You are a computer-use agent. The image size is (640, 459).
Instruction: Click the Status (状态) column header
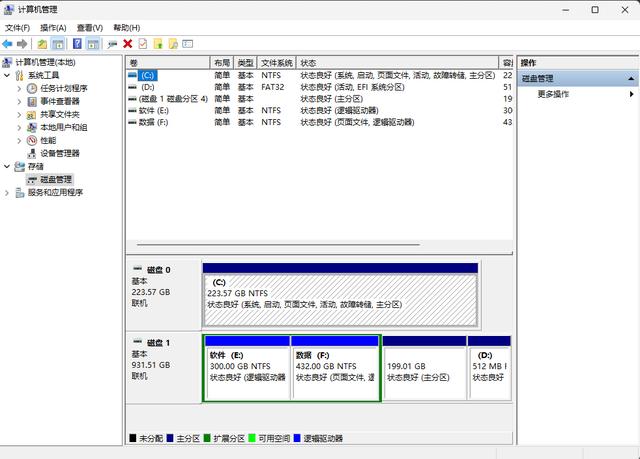(x=397, y=63)
